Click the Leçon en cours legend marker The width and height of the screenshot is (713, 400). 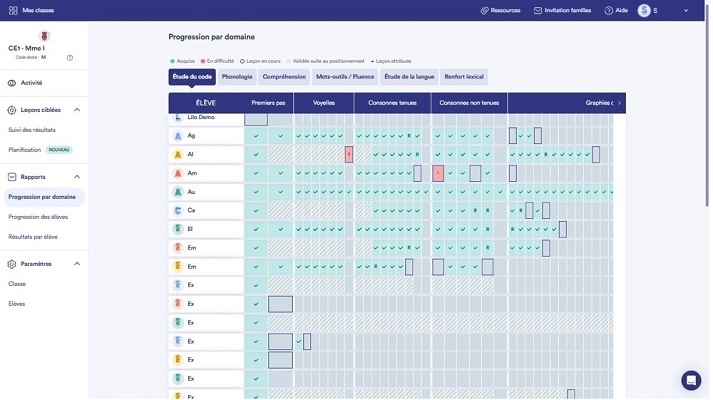(242, 61)
